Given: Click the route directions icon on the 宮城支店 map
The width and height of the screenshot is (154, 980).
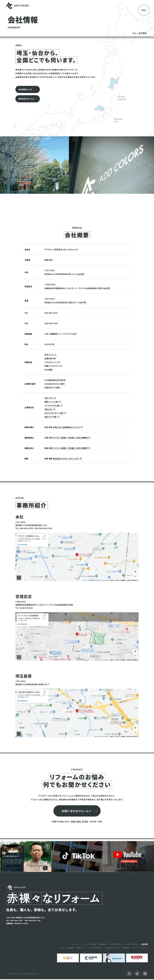Looking at the screenshot, I should tap(44, 617).
